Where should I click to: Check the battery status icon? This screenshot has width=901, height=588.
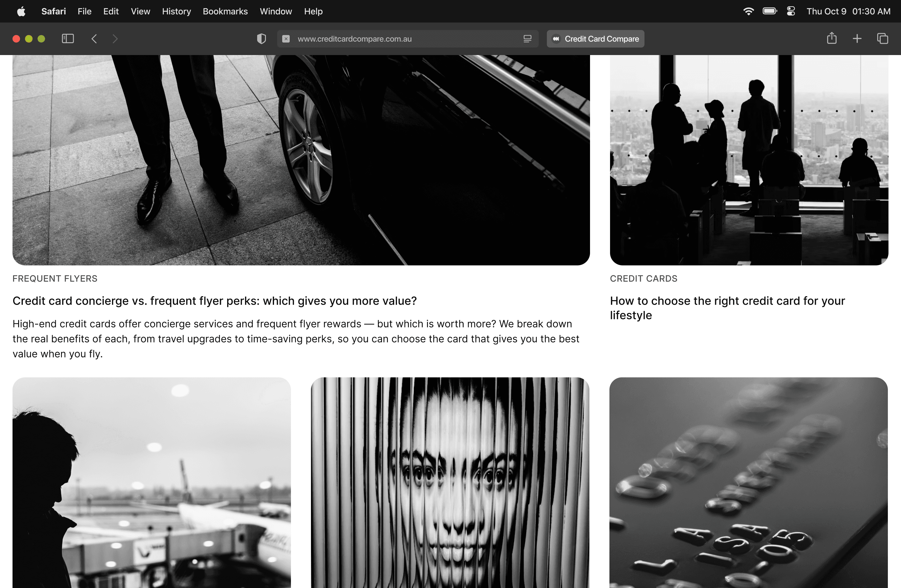(x=770, y=11)
